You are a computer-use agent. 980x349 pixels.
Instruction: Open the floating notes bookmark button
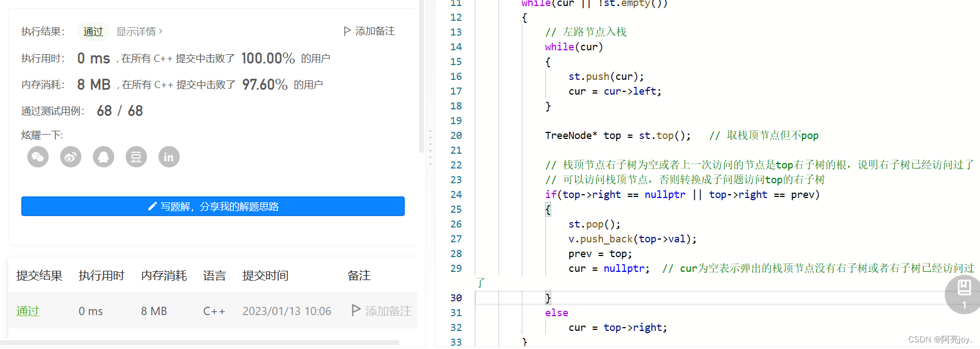pos(964,294)
